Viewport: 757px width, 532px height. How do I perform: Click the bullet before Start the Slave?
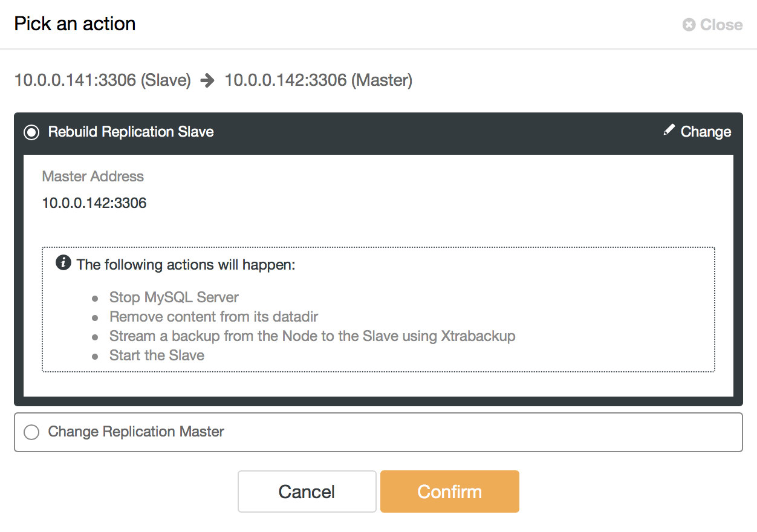coord(95,357)
